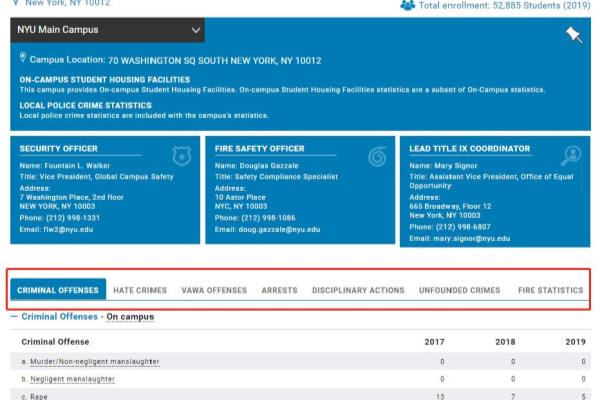Click the name Fountain L. Walker
This screenshot has width=600, height=400.
click(77, 166)
